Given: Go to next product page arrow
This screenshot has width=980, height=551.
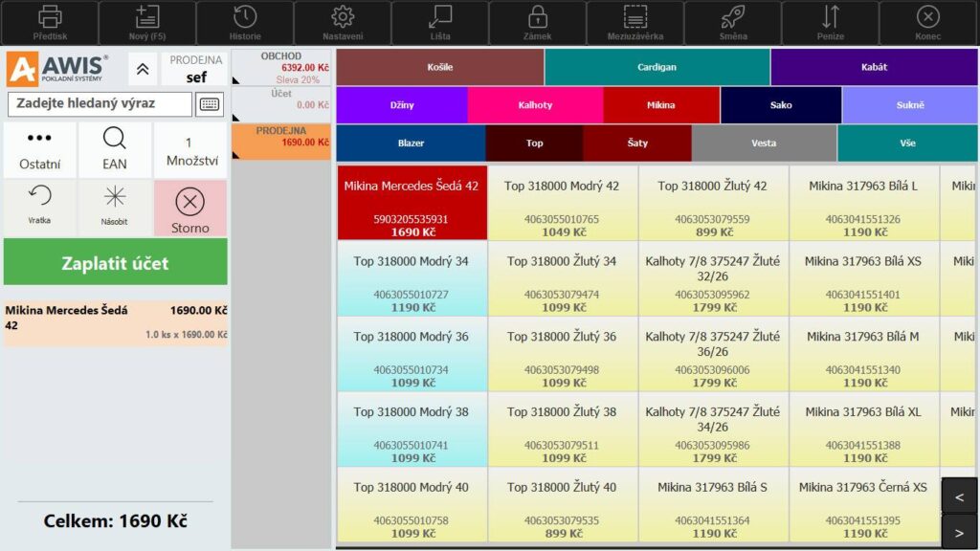Looking at the screenshot, I should (960, 529).
